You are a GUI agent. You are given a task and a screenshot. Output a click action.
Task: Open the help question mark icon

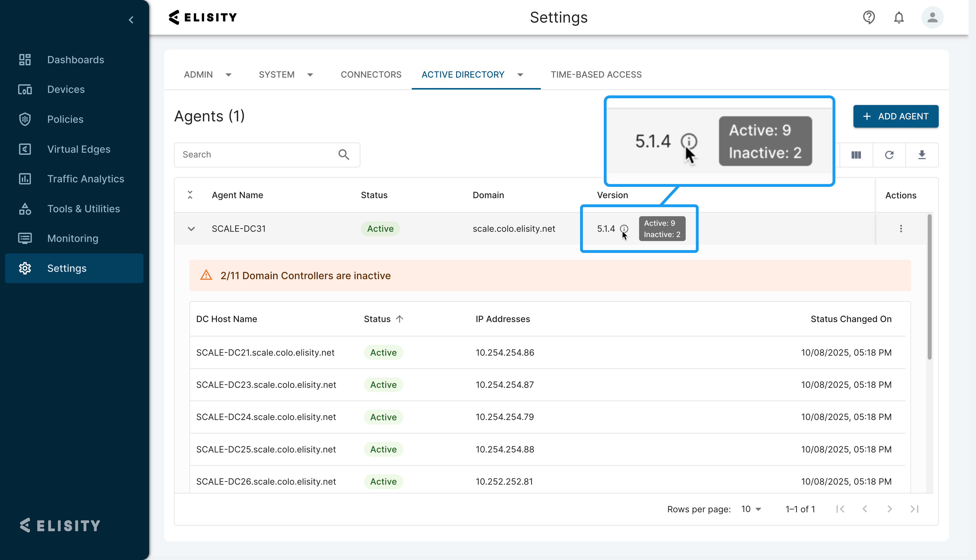pyautogui.click(x=869, y=17)
